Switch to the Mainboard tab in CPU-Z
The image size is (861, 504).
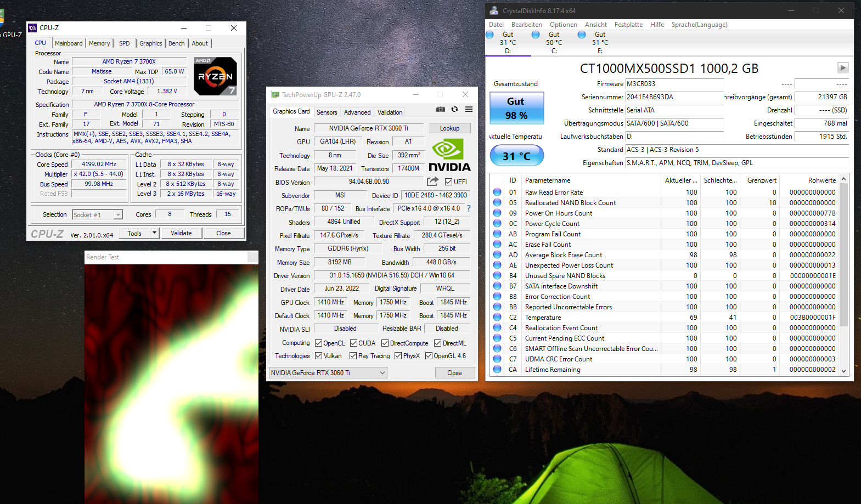pyautogui.click(x=69, y=43)
